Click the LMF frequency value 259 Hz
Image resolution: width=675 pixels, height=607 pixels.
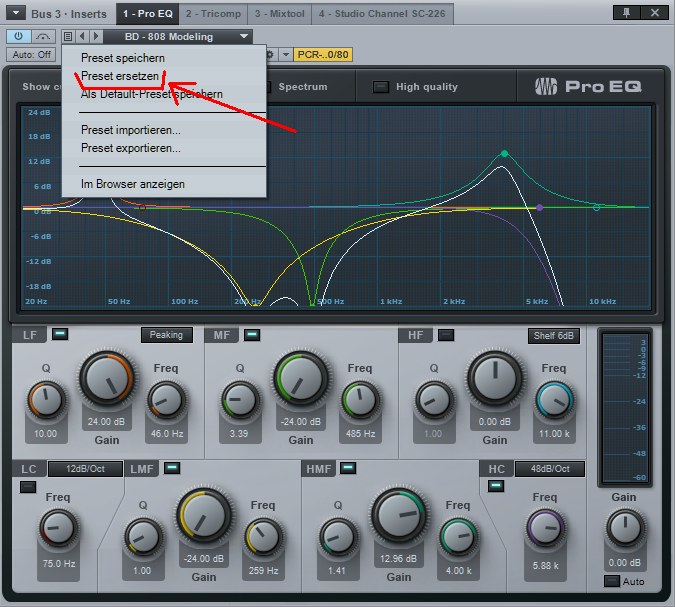tap(263, 570)
